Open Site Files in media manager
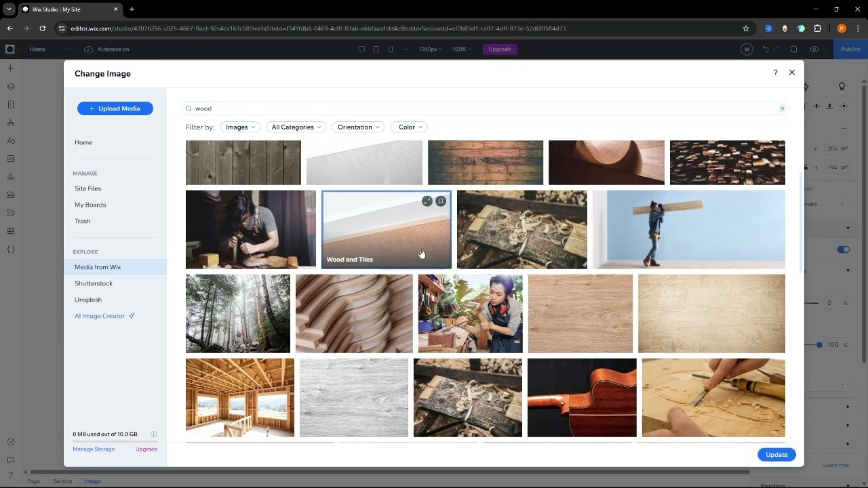868x488 pixels. point(88,188)
